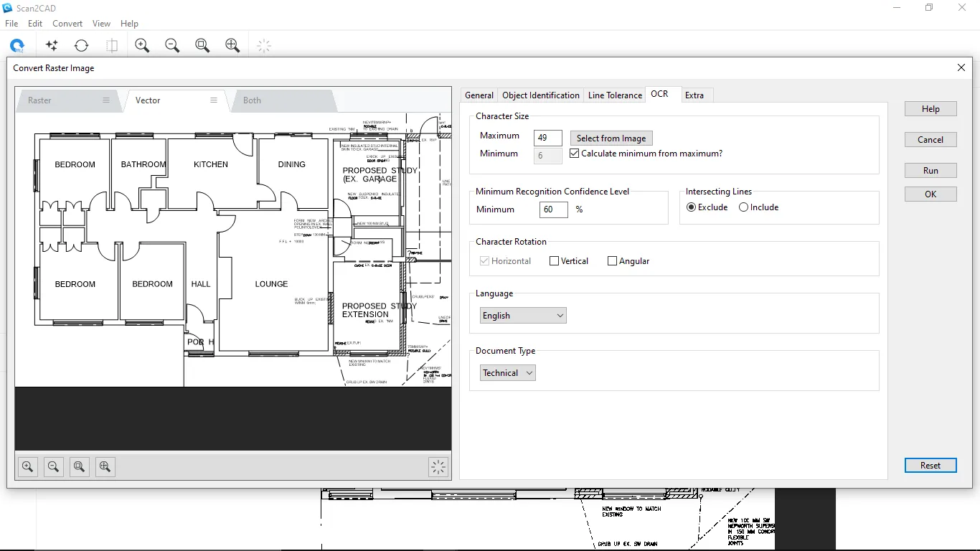Click zoom window button below the preview
The height and width of the screenshot is (551, 980).
[x=80, y=467]
